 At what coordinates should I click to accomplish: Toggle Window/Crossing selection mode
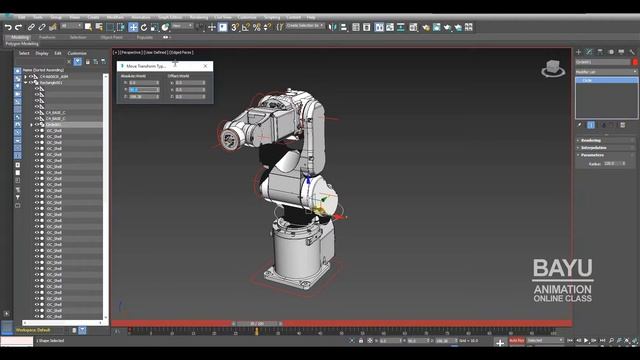[121, 27]
